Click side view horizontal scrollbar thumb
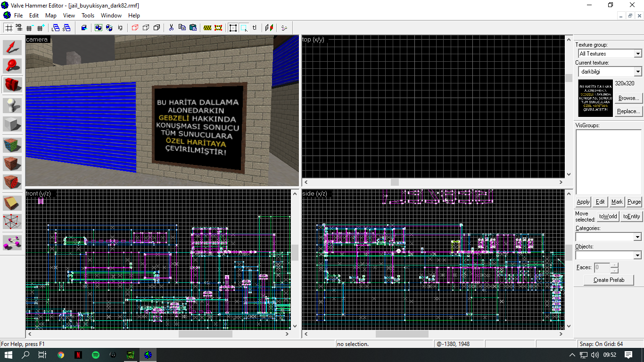Viewport: 644px width, 362px height. [x=402, y=334]
